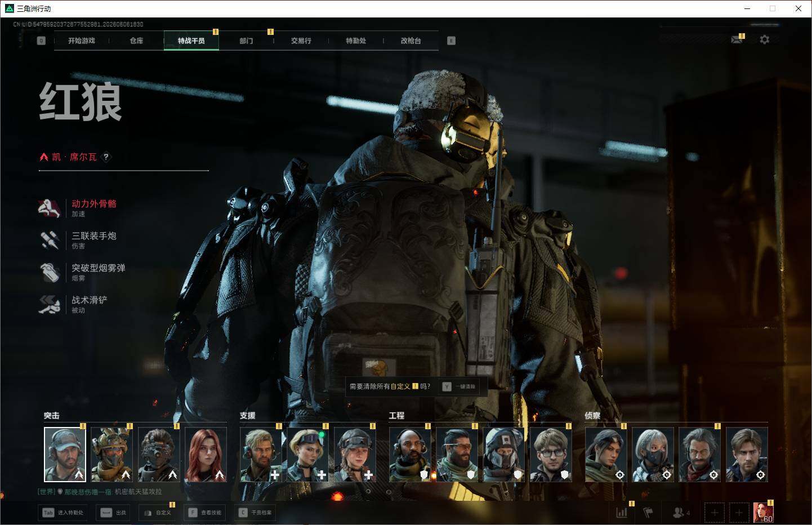Screen dimensions: 812x525
Task: Select the blonde goggles operator under 支援
Action: pyautogui.click(x=308, y=455)
